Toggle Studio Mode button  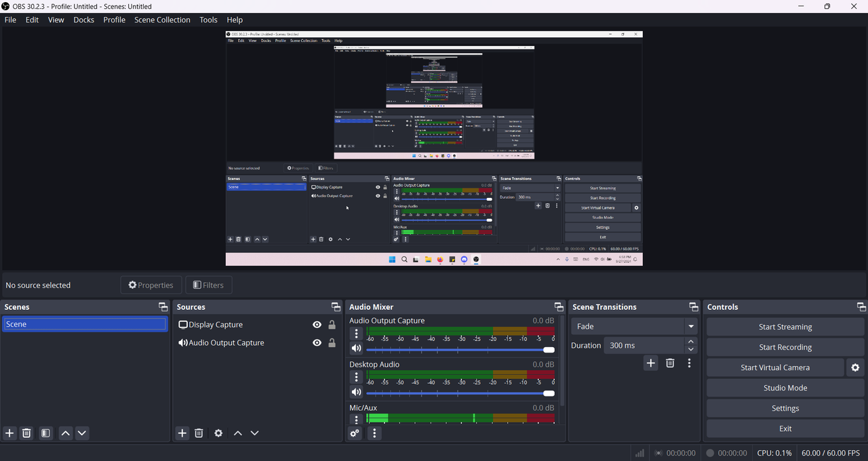point(785,388)
